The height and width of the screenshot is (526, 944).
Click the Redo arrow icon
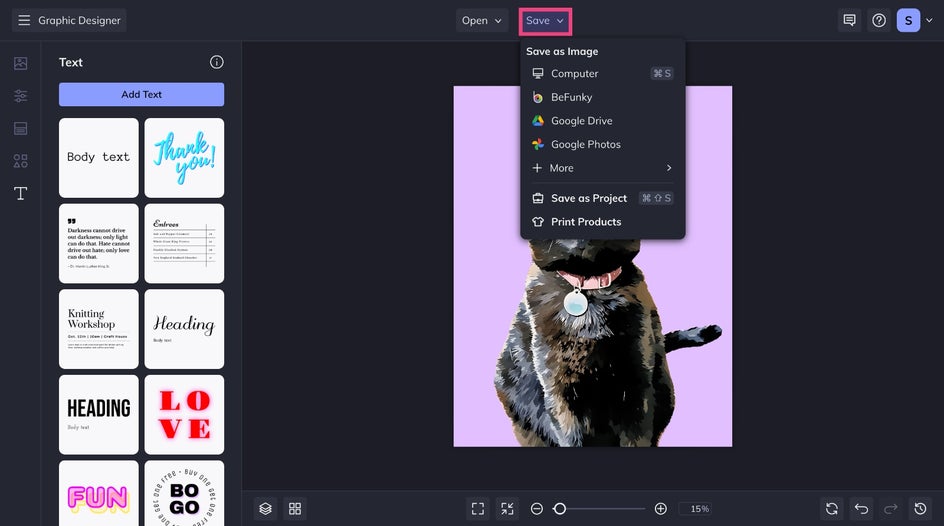click(x=891, y=509)
